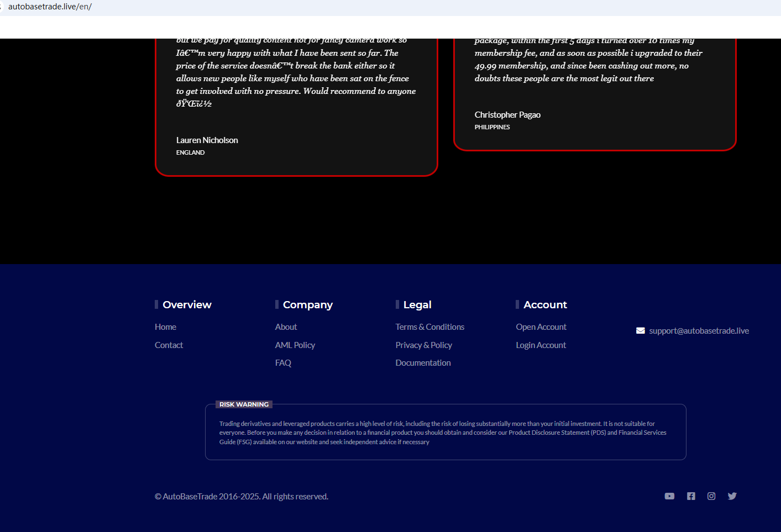Click the Login Account link
This screenshot has width=781, height=532.
tap(541, 345)
